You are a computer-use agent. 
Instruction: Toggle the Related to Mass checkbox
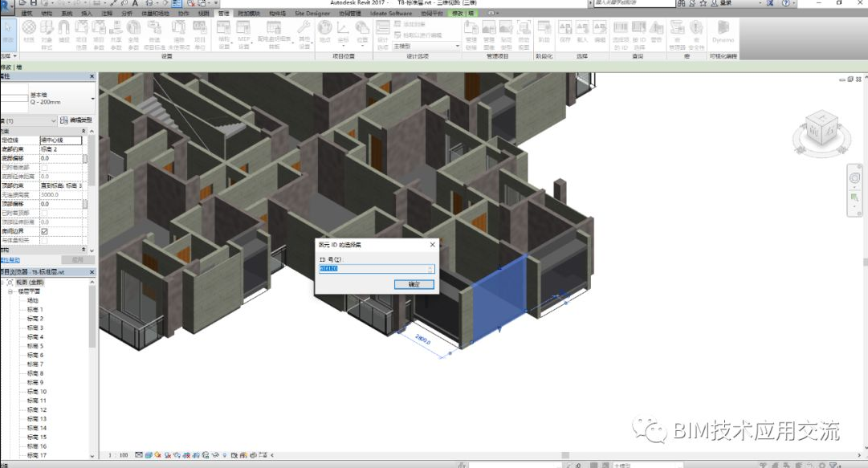click(x=44, y=241)
